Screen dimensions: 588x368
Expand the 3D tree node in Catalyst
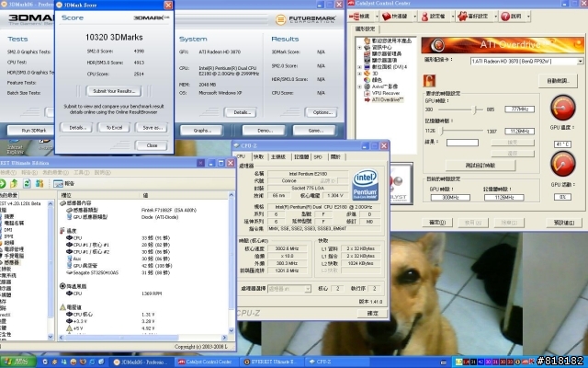tap(359, 74)
